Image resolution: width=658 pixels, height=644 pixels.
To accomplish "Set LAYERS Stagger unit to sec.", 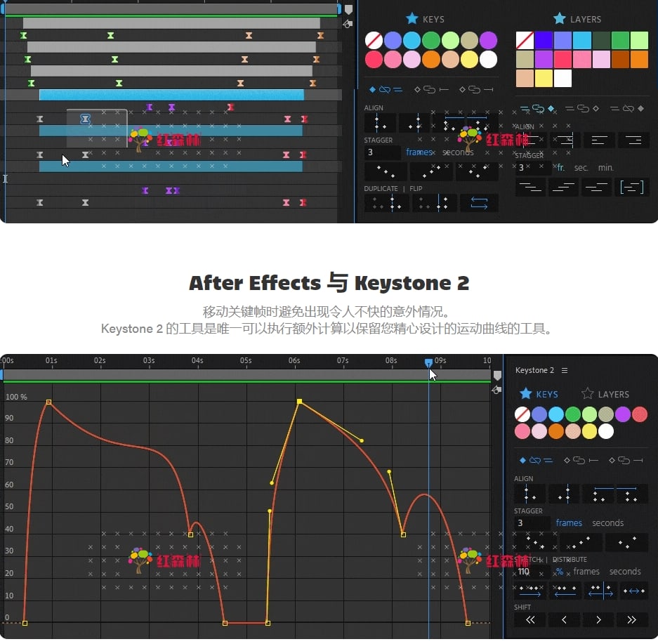I will tap(581, 167).
